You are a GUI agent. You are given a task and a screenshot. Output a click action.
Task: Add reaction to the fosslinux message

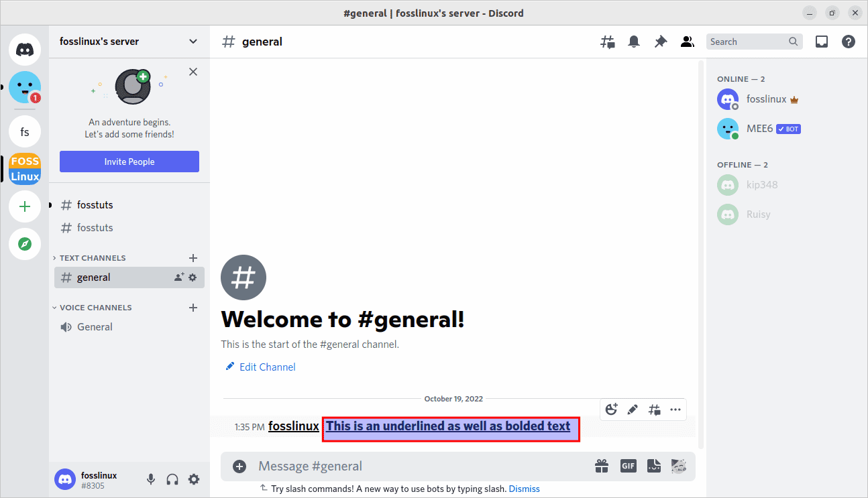coord(611,410)
